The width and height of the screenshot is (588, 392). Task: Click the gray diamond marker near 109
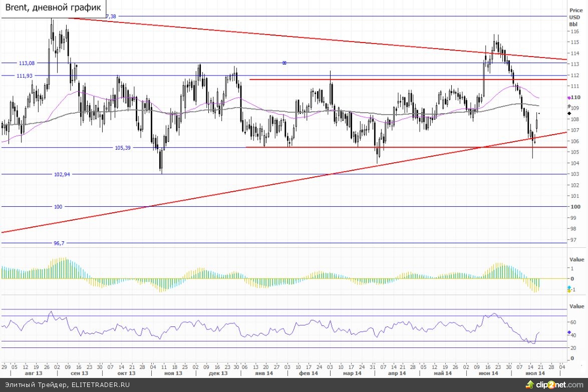click(569, 107)
